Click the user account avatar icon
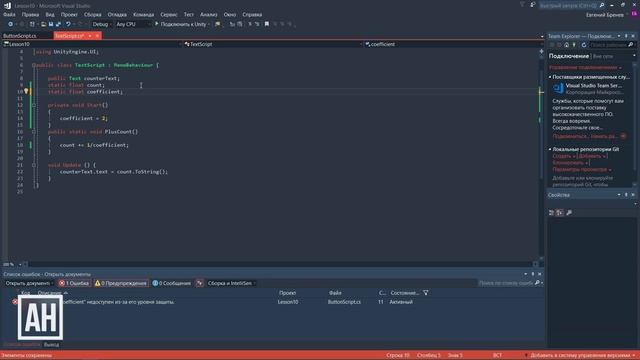Screen dimensions: 640x360 point(634,14)
